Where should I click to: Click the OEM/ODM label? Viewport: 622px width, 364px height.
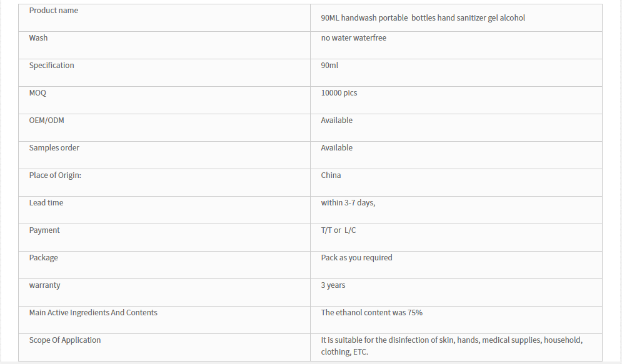(x=46, y=121)
